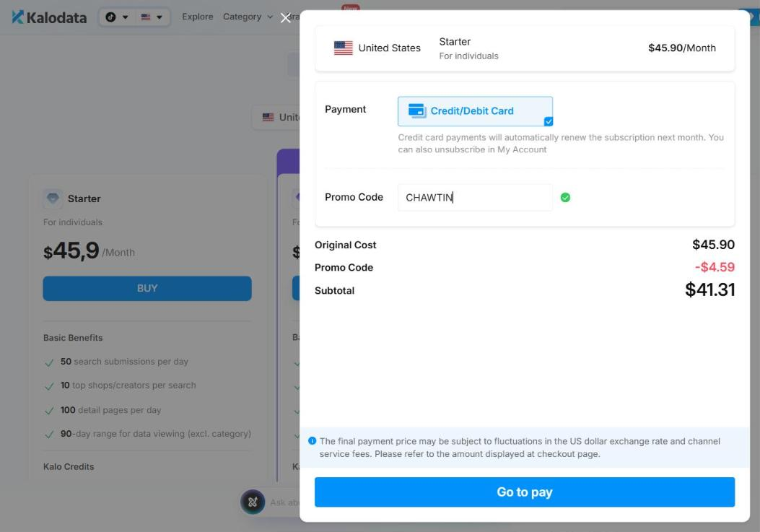Viewport: 760px width, 532px height.
Task: Click the United States flag in order summary
Action: (x=343, y=48)
